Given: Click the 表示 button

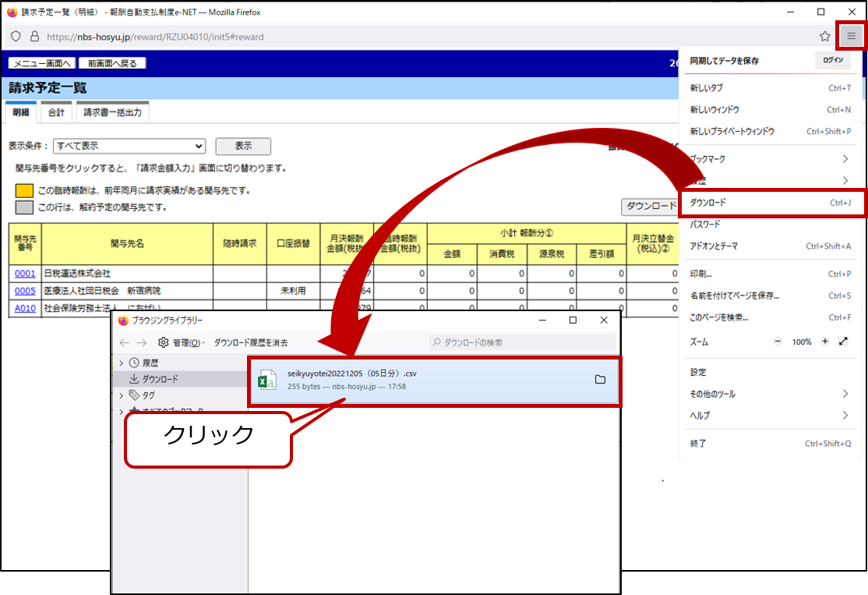Looking at the screenshot, I should pos(242,146).
